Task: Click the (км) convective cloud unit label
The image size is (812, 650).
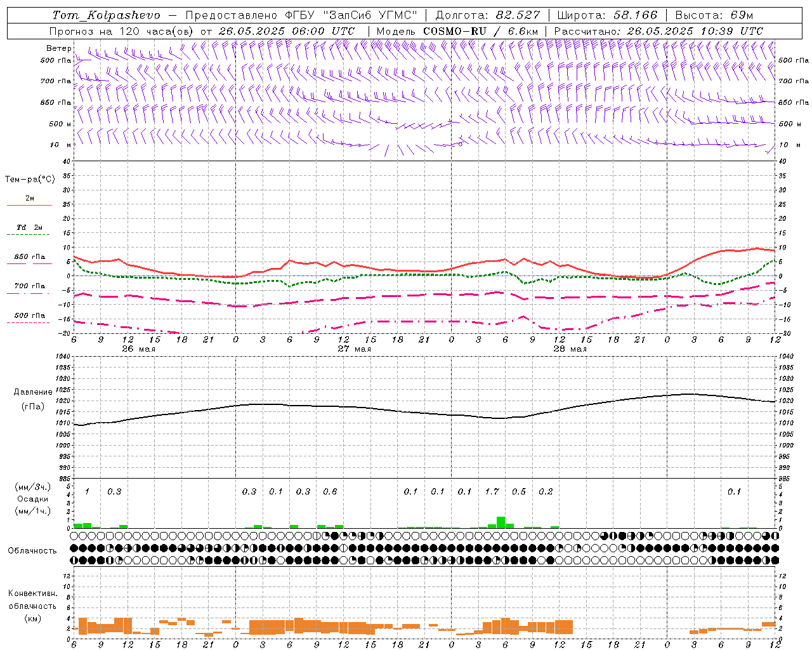Action: (33, 618)
